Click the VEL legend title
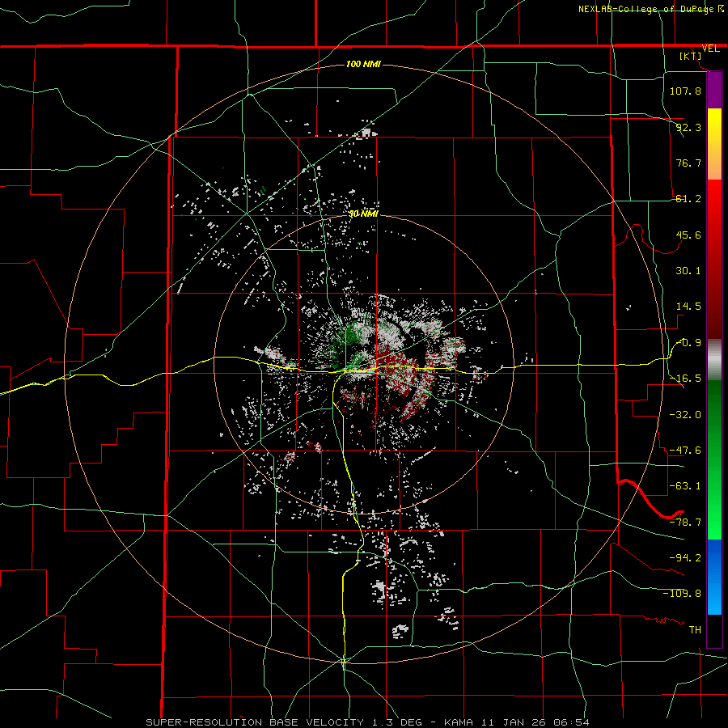 click(x=710, y=49)
